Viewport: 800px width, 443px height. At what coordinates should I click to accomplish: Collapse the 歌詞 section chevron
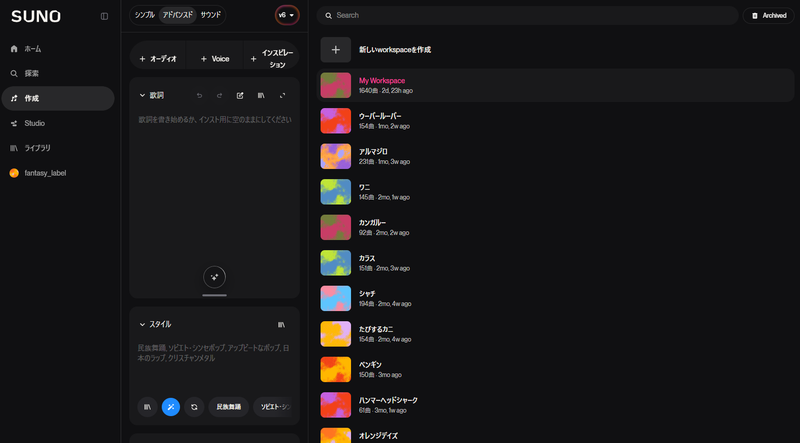142,95
